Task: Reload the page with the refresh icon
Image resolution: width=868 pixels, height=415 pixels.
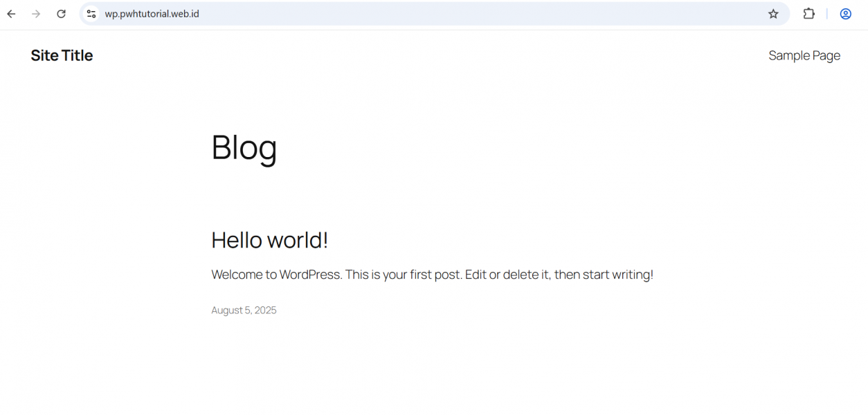Action: point(61,14)
